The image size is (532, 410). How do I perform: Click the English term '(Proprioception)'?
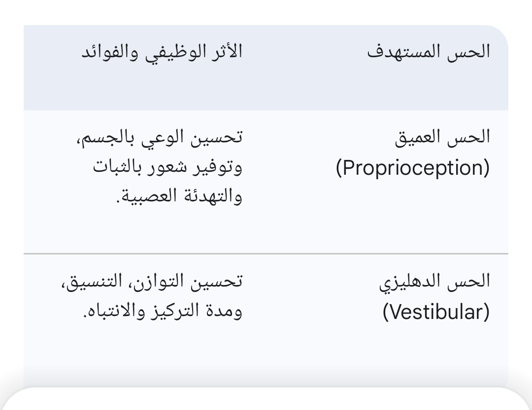coord(413,168)
